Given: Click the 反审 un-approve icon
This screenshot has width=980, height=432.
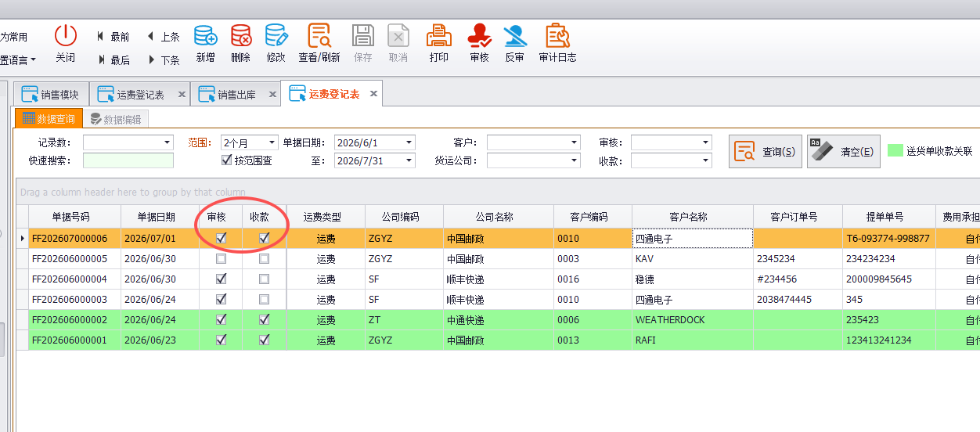Looking at the screenshot, I should click(x=514, y=35).
